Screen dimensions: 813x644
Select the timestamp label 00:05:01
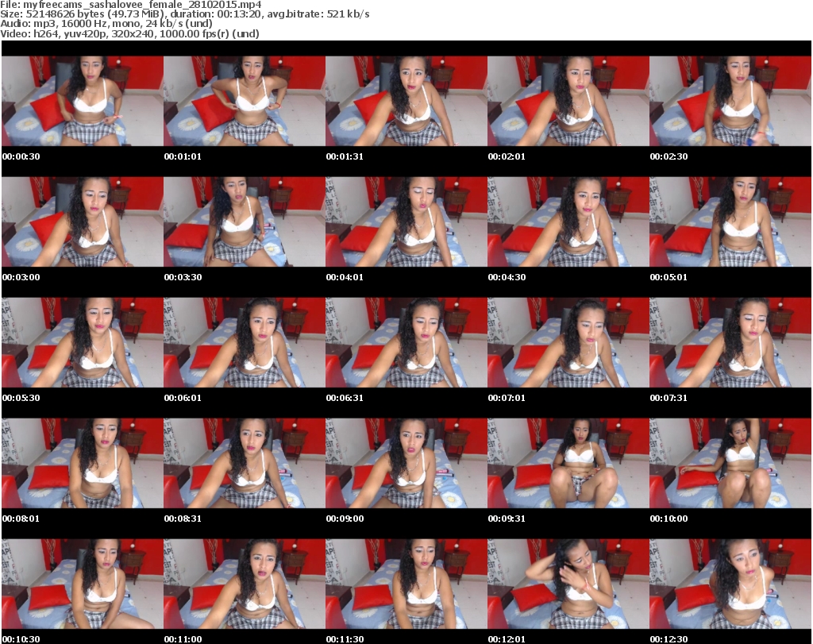pyautogui.click(x=669, y=277)
